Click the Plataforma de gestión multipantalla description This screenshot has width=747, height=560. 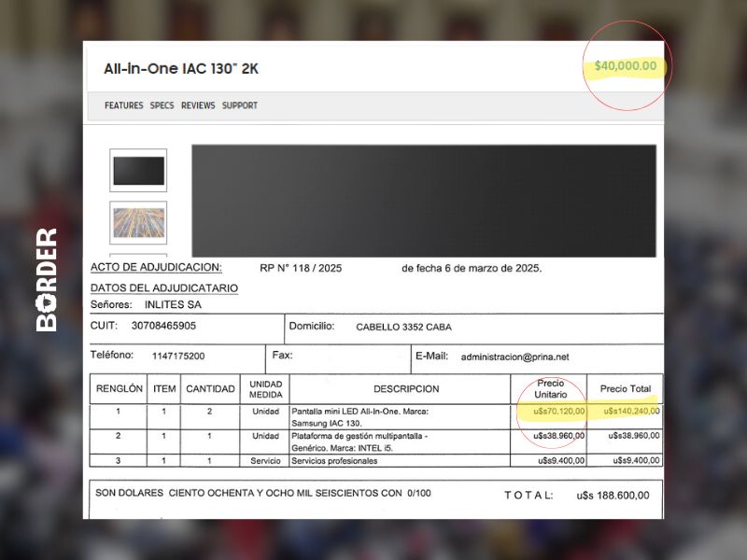[359, 441]
